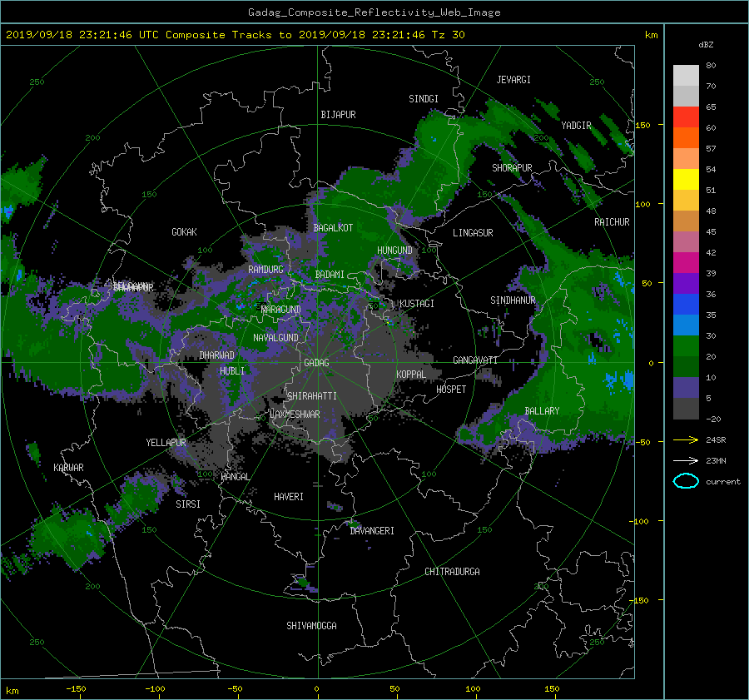The width and height of the screenshot is (749, 700).
Task: Click the BIJAPUR city label
Action: [338, 115]
